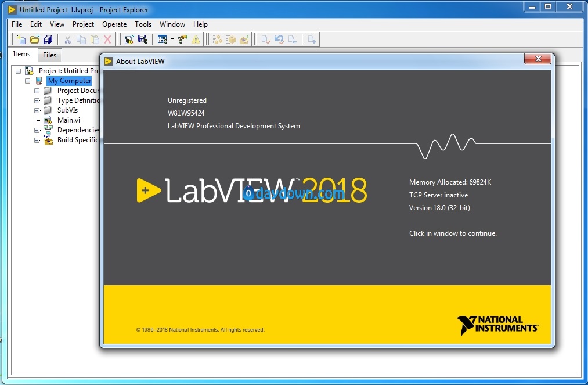Open the Tools menu
Image resolution: width=588 pixels, height=385 pixels.
point(143,24)
